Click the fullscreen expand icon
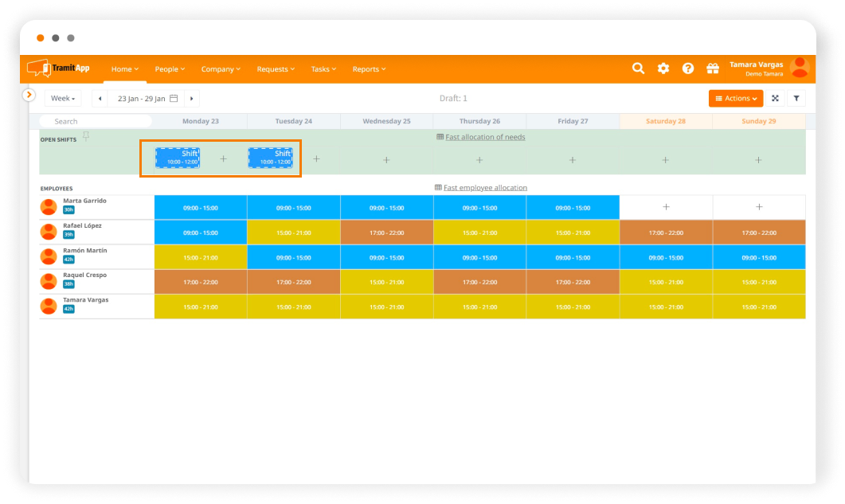Viewport: 845px width, 504px height. [x=775, y=99]
